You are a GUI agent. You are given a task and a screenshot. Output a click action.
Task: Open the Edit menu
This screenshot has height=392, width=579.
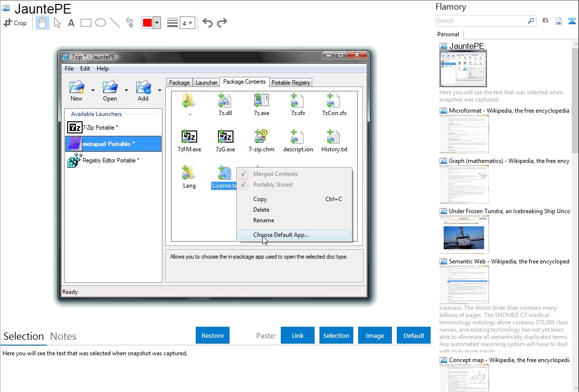(x=85, y=68)
